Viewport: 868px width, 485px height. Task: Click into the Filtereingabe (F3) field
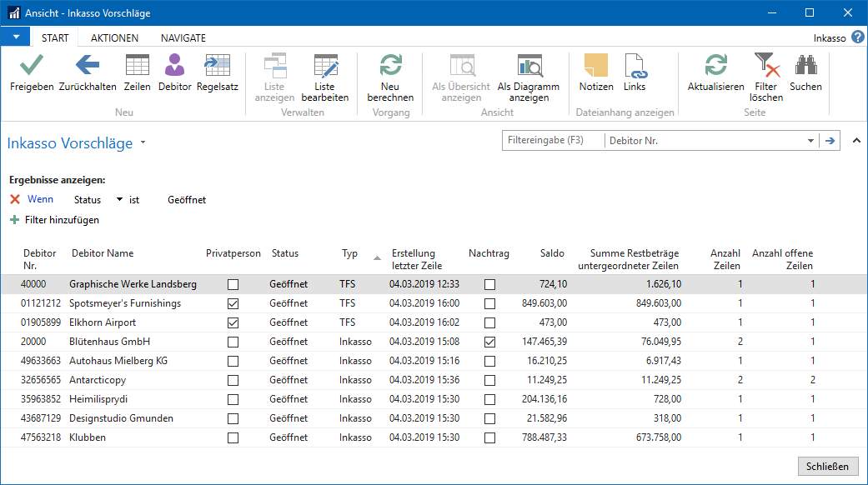coord(553,141)
